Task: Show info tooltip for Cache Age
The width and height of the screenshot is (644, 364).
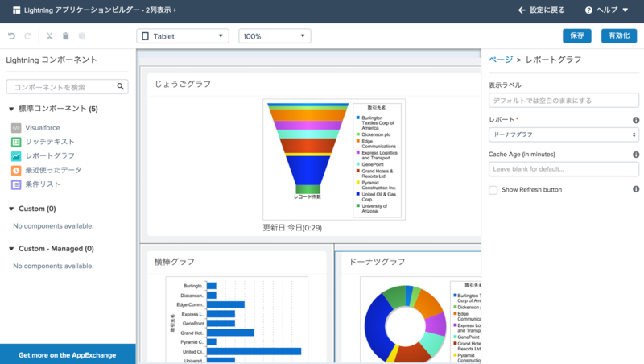Action: (636, 155)
